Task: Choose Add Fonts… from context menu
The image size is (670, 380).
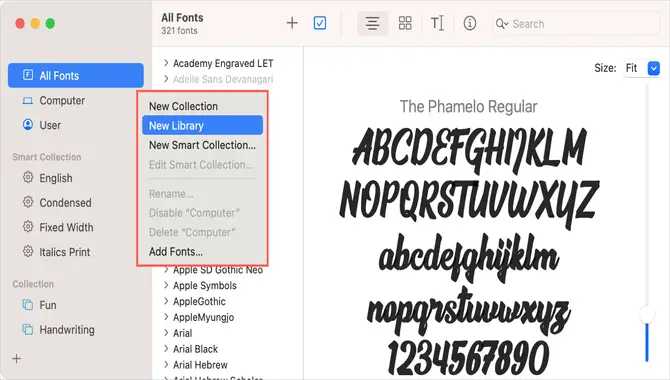Action: tap(203, 252)
